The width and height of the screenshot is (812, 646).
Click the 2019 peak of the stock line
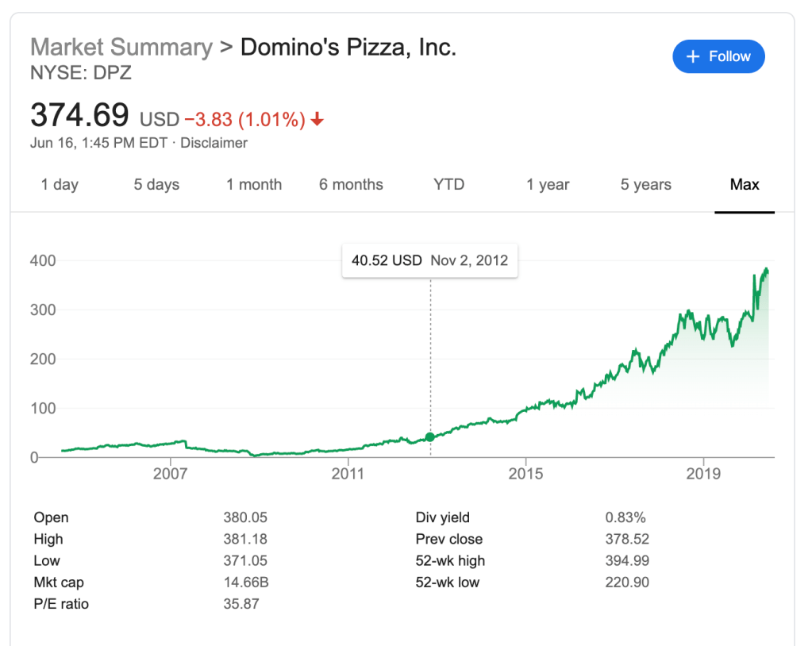(x=766, y=269)
